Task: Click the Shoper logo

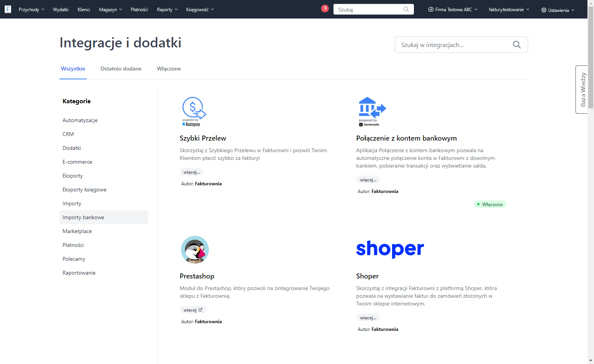Action: (390, 249)
